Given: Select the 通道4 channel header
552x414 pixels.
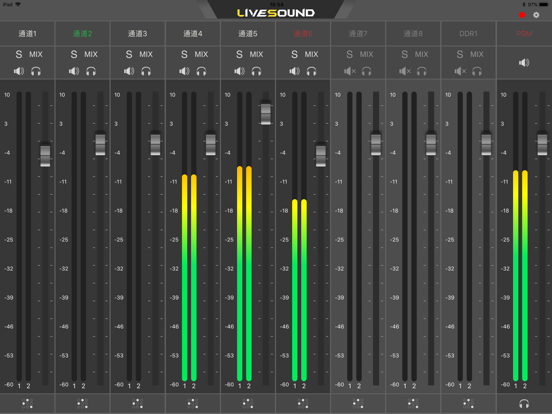Looking at the screenshot, I should point(193,33).
